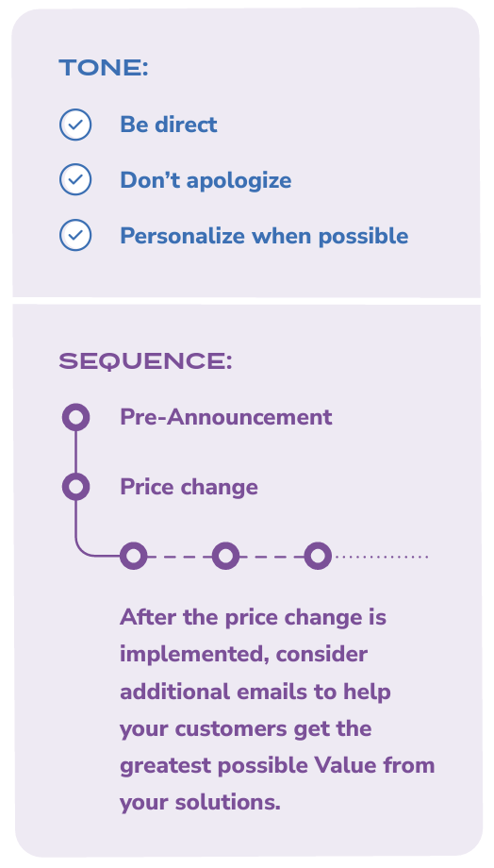
Task: Click the checkmark icon beside Be direct
Action: coord(75,125)
